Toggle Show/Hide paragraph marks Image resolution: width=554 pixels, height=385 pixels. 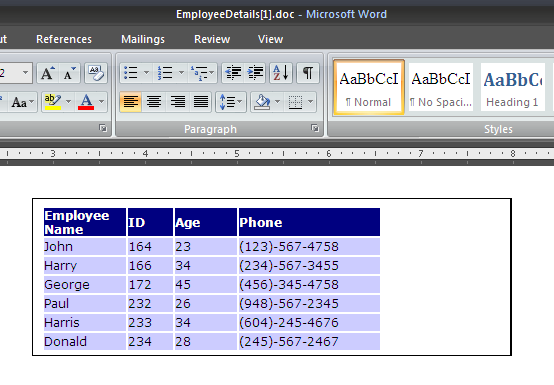click(x=308, y=73)
